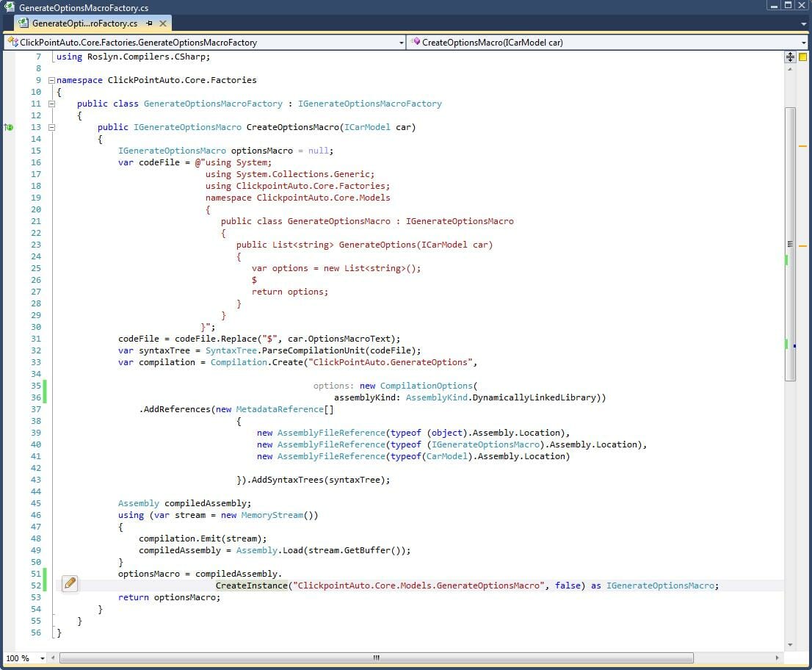The image size is (812, 670).
Task: Open the pencil smart-tag icon on line 52
Action: [x=70, y=583]
